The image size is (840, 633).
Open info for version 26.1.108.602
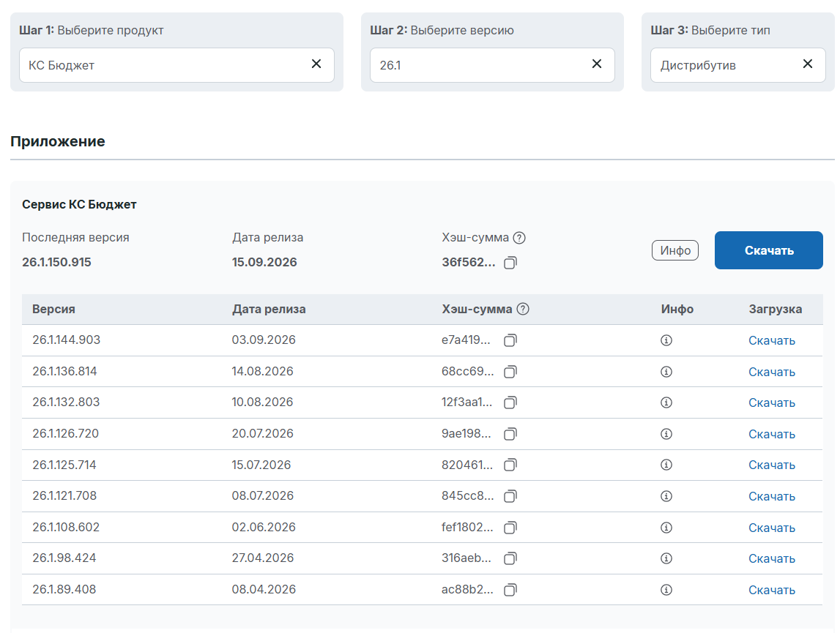tap(666, 528)
